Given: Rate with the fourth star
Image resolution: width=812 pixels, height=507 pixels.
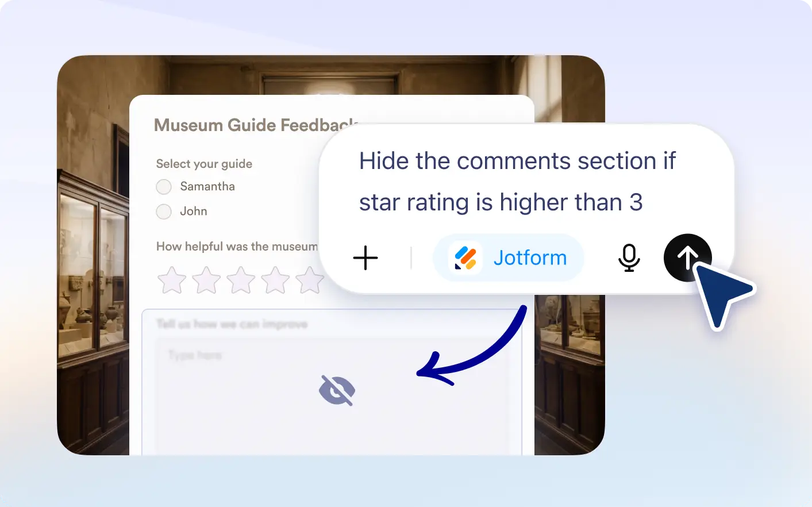Looking at the screenshot, I should (x=275, y=280).
